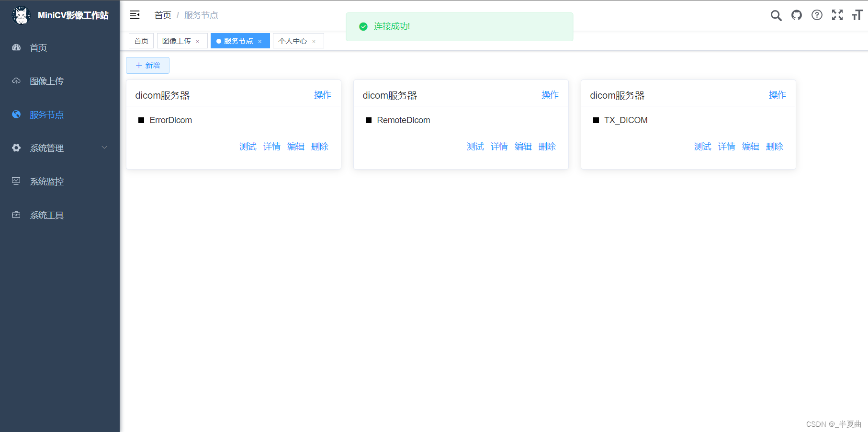This screenshot has height=432, width=868.
Task: Open the search icon in the top bar
Action: pos(776,15)
